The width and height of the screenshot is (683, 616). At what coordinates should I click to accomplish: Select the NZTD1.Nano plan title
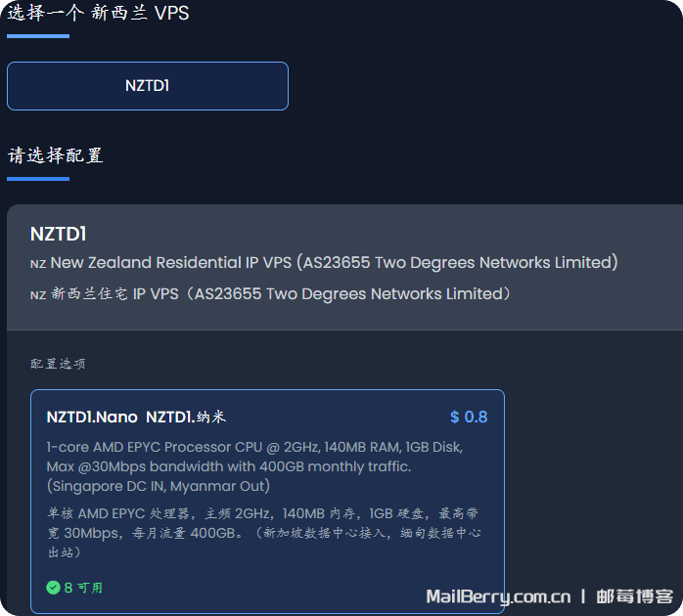[x=92, y=418]
